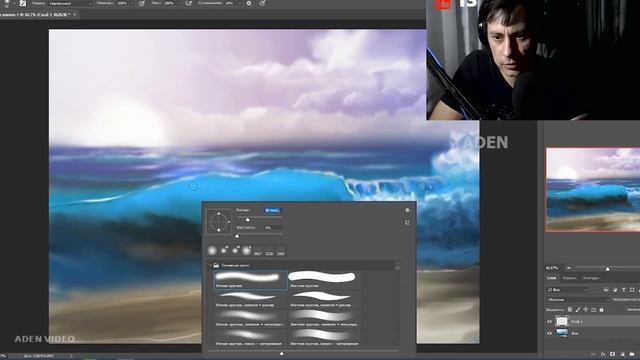Create new brush preset icon in picker
Viewport: 640px width, 360px height.
tap(407, 223)
